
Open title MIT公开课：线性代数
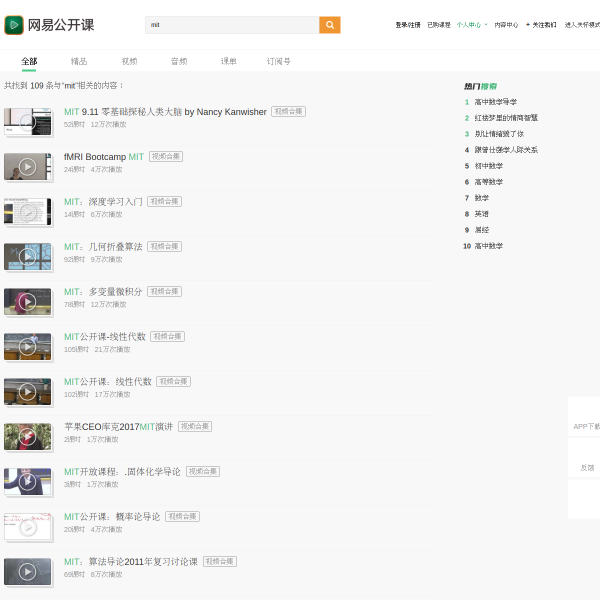(108, 382)
